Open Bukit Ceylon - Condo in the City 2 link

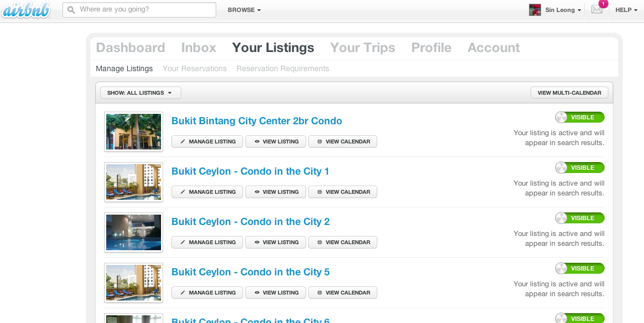point(250,222)
